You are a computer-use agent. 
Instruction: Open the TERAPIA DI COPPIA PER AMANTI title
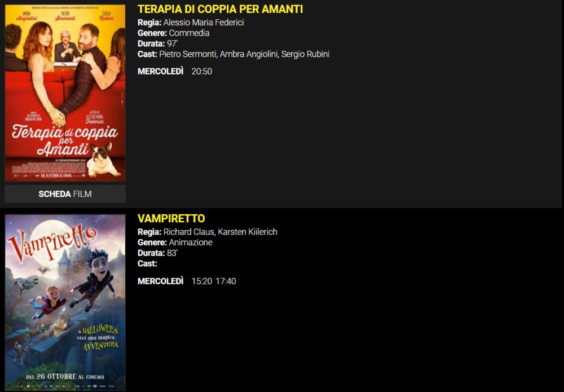[x=220, y=10]
